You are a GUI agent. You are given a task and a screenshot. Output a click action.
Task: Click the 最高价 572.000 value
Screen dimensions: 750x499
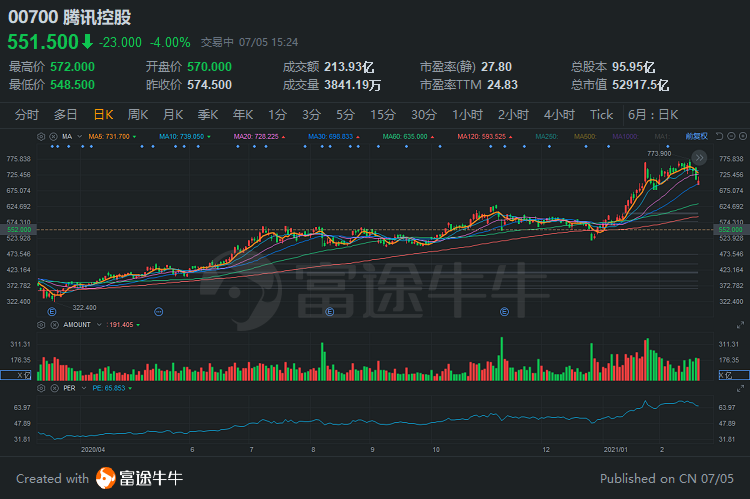72,67
